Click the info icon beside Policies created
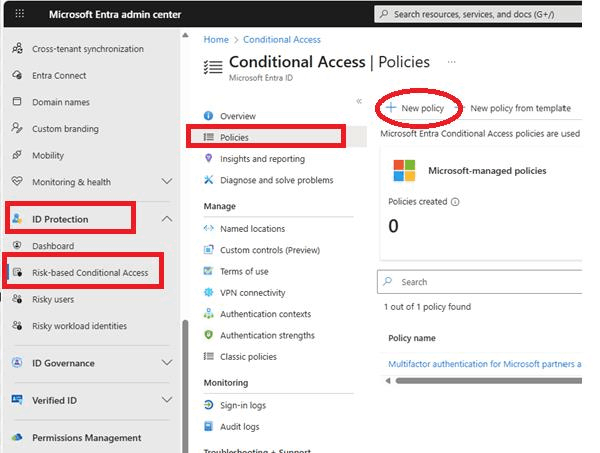Image resolution: width=600 pixels, height=453 pixels. (x=456, y=201)
